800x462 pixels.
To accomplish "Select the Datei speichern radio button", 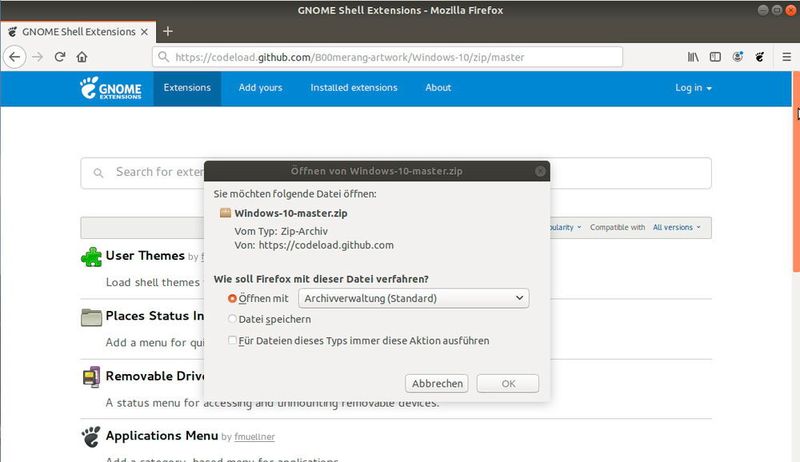I will point(232,319).
